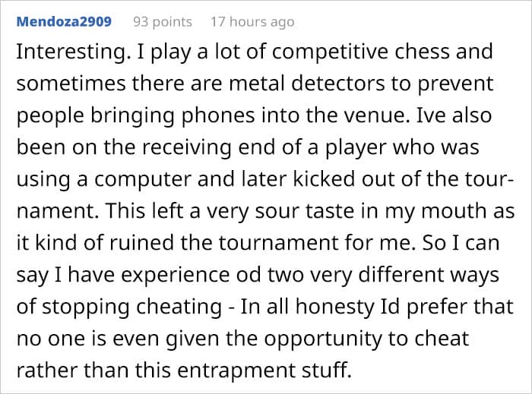
Task: Click the phrase stopping cheating
Action: point(132,307)
